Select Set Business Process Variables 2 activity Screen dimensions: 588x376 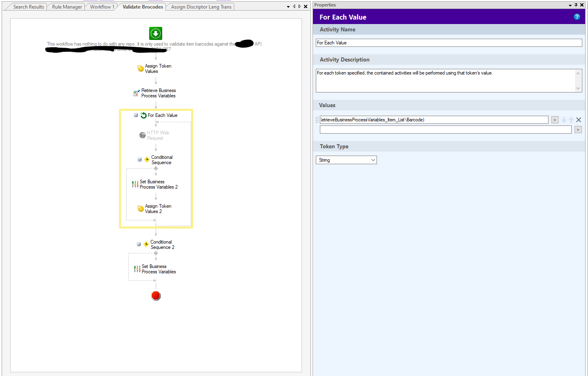pos(155,185)
